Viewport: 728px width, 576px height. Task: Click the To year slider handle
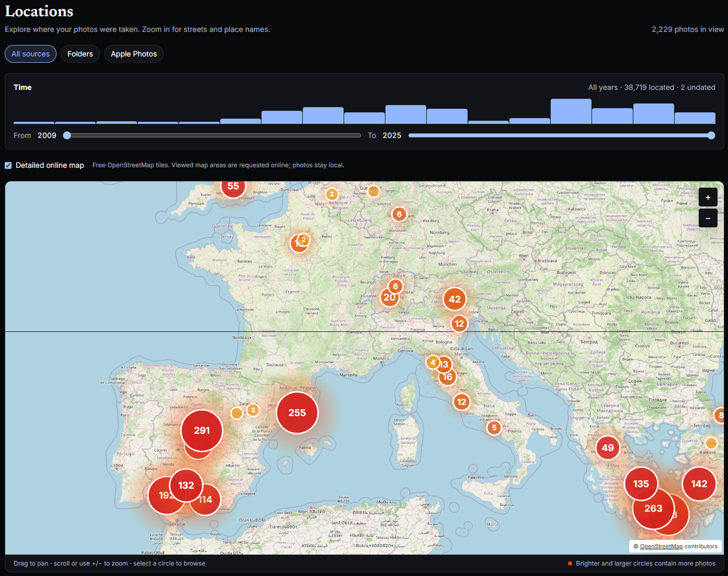pos(711,135)
